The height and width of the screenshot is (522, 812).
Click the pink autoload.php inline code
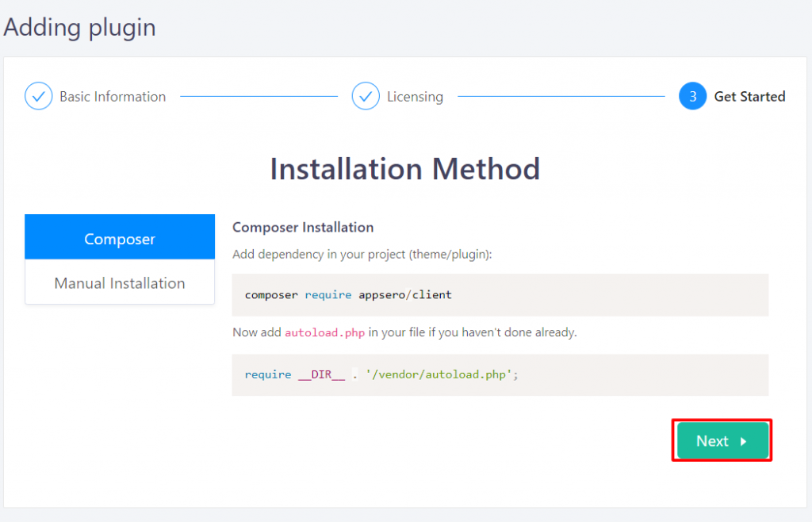[324, 332]
